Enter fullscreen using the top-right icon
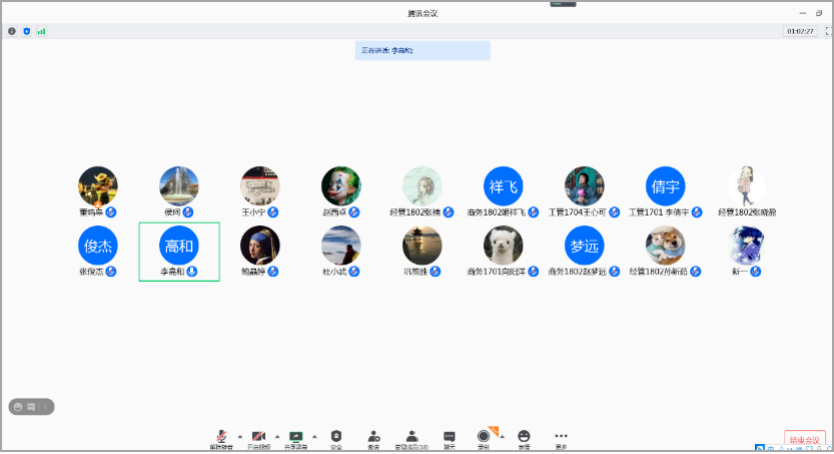The width and height of the screenshot is (834, 454). pyautogui.click(x=827, y=31)
